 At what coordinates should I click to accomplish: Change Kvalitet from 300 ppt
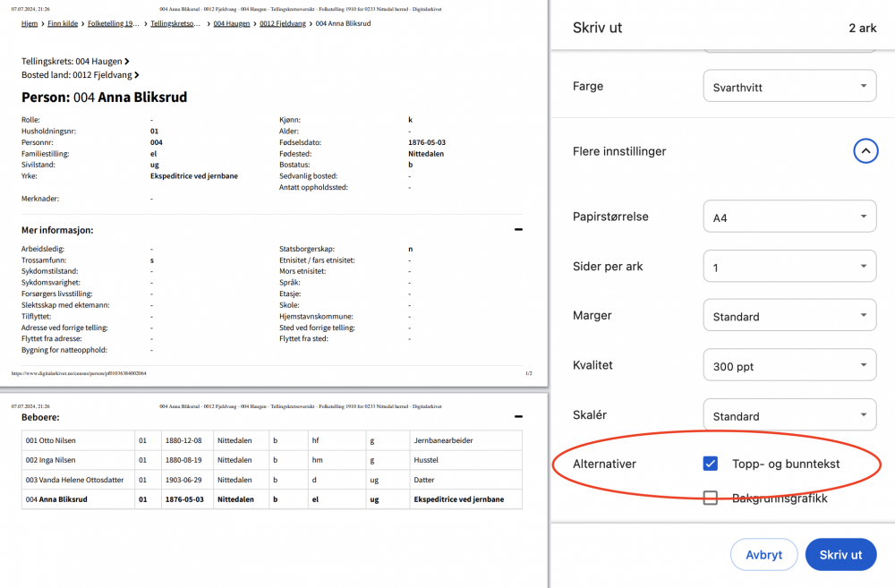[x=789, y=366]
